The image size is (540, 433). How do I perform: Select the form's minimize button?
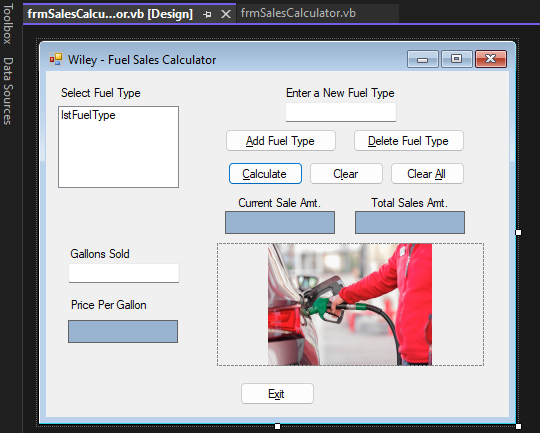tap(423, 59)
